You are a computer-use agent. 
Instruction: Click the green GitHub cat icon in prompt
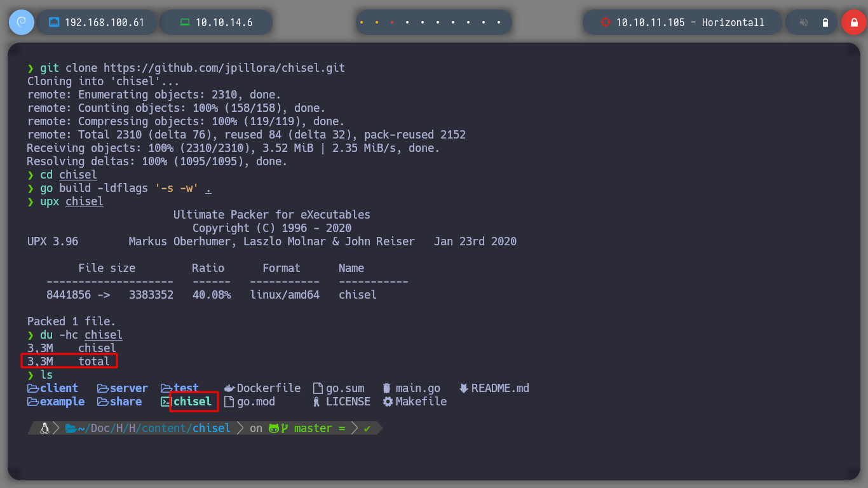coord(275,428)
